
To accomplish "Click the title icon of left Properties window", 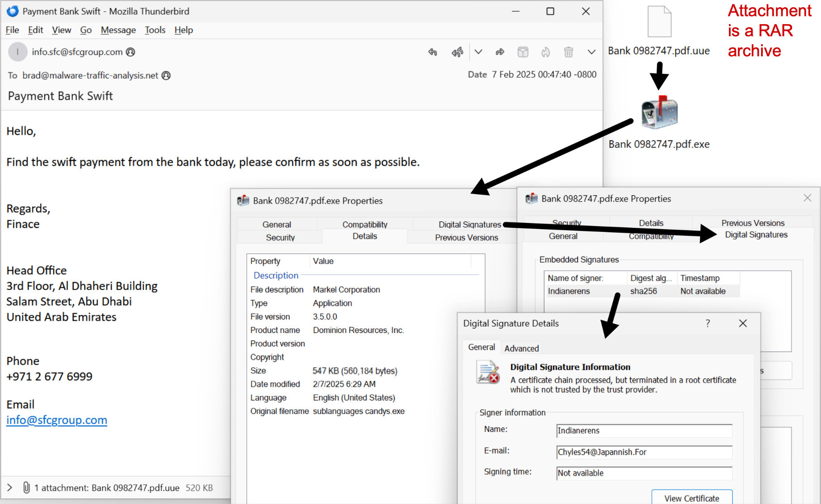I will (x=243, y=201).
